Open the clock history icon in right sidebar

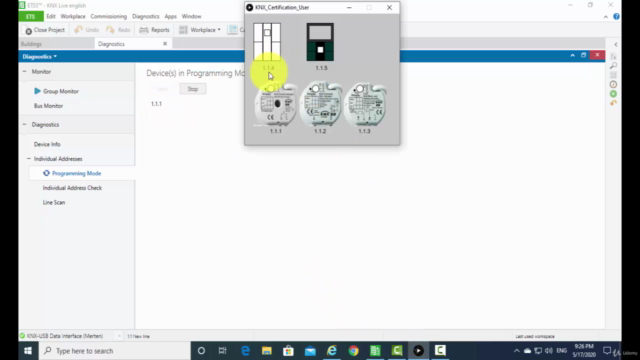[613, 84]
